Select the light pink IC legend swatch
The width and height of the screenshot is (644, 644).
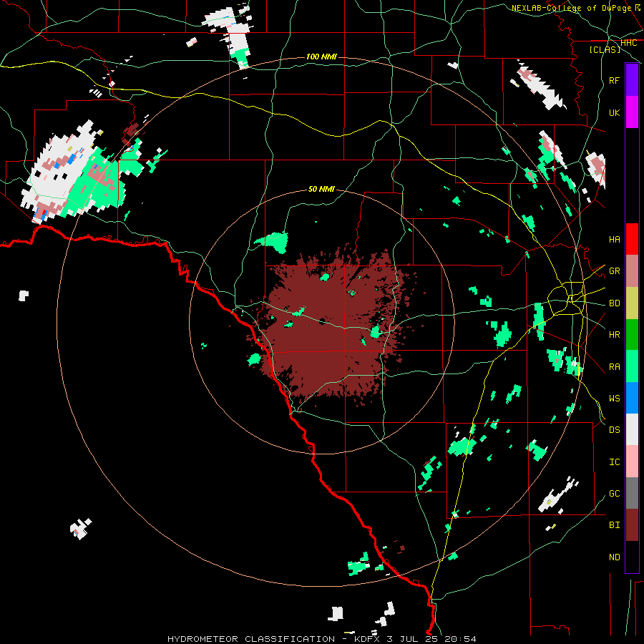tap(632, 462)
